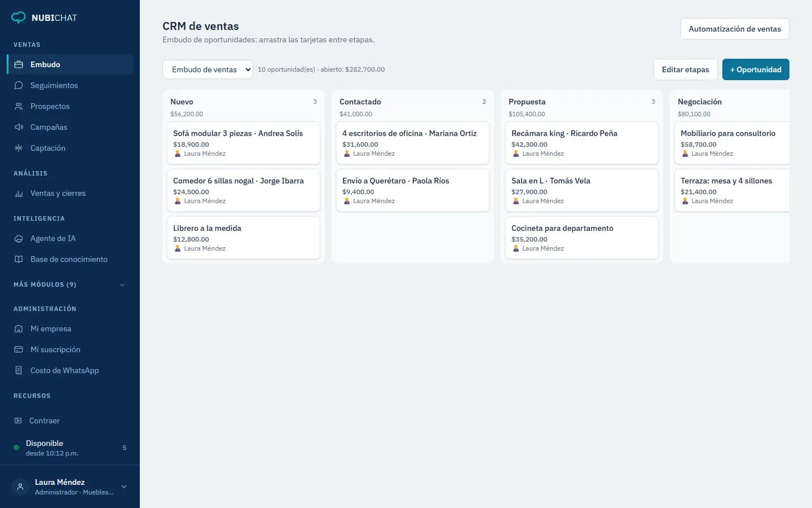Image resolution: width=812 pixels, height=508 pixels.
Task: Click the Mi empresa building icon
Action: (x=19, y=329)
